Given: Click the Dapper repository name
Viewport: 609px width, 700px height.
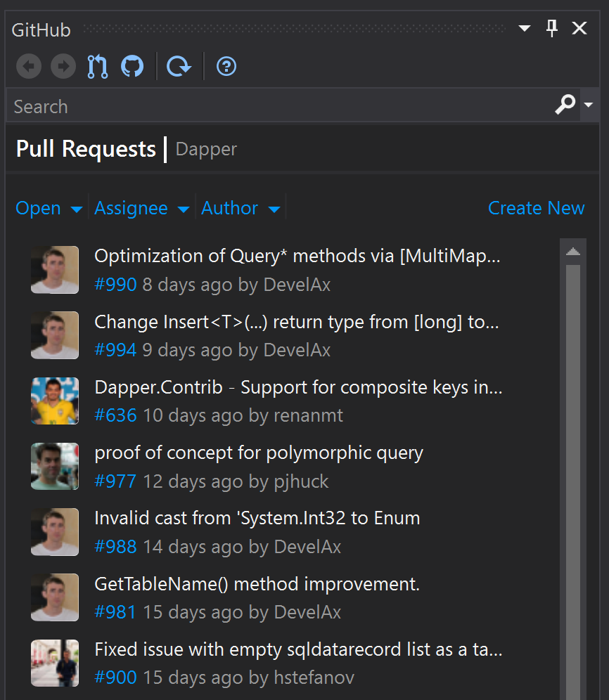Looking at the screenshot, I should coord(206,150).
